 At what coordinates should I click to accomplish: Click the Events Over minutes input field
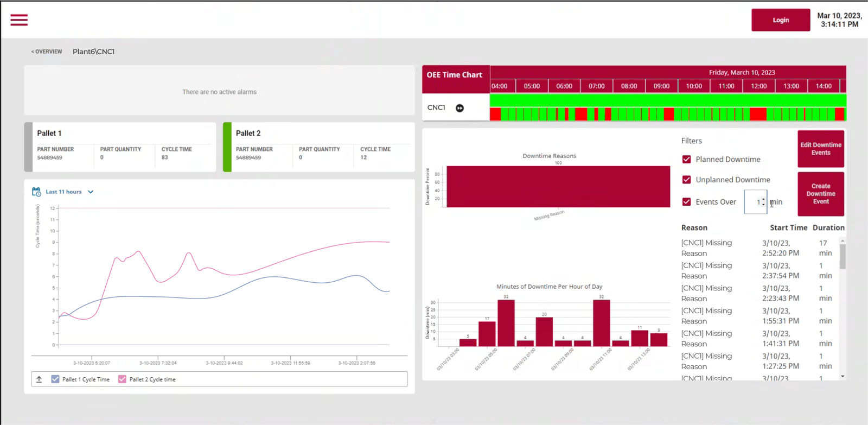pos(755,202)
